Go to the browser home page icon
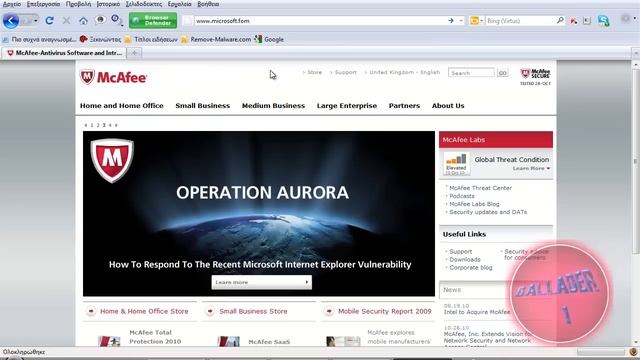The width and height of the screenshot is (640, 360). (83, 20)
